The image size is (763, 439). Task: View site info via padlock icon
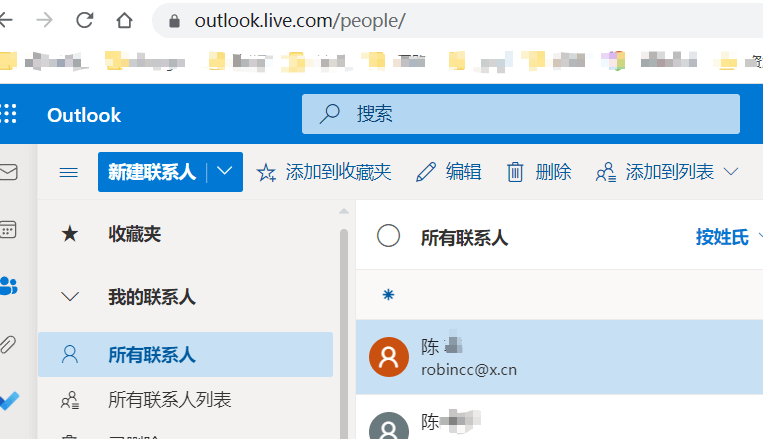pos(174,21)
